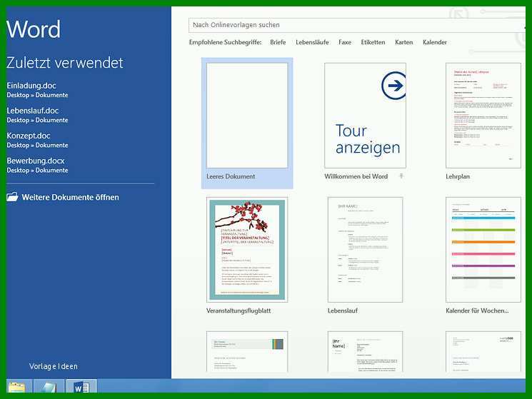532x399 pixels.
Task: Click the Zuletzt verwendet heading
Action: click(65, 63)
